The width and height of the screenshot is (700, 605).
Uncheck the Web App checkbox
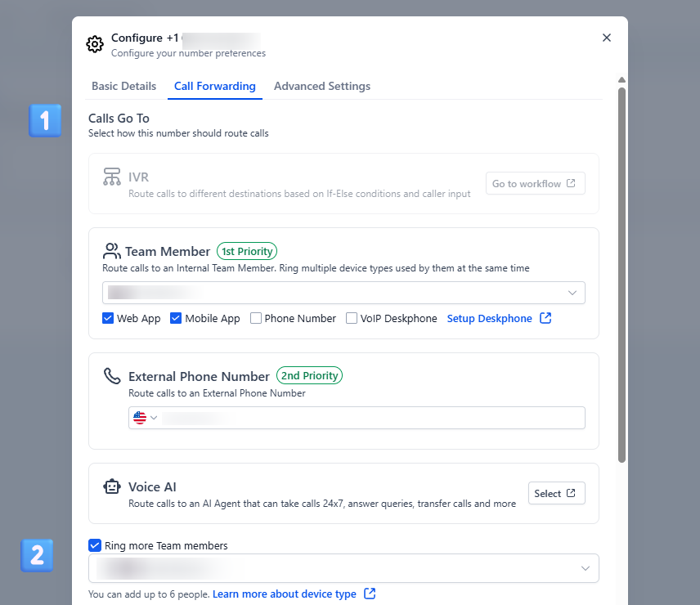pos(108,318)
